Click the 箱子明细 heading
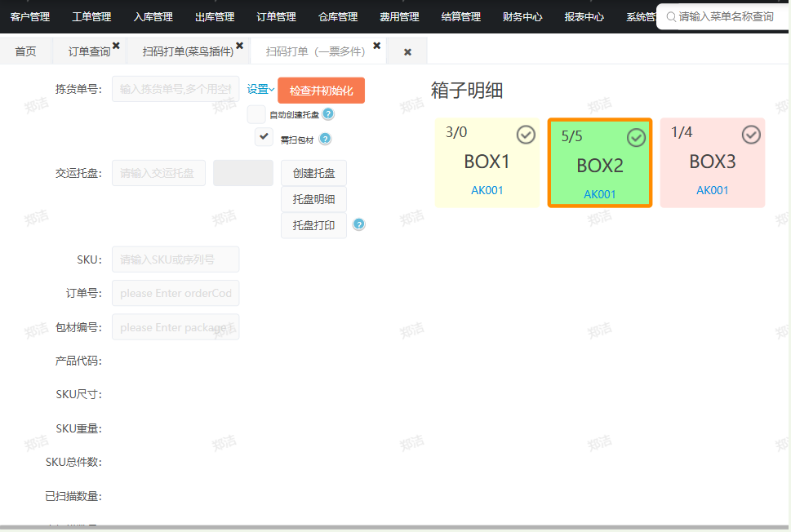The height and width of the screenshot is (532, 791). click(x=467, y=91)
